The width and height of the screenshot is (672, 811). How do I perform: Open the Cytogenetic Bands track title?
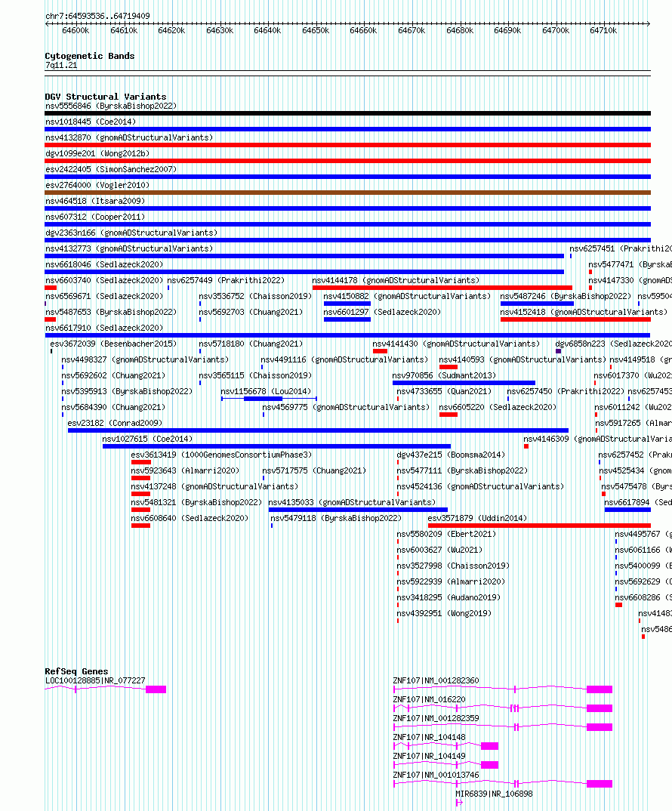(x=90, y=56)
